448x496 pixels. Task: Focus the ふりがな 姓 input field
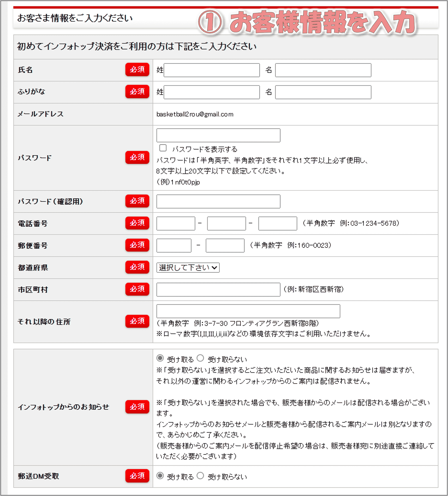coord(212,92)
